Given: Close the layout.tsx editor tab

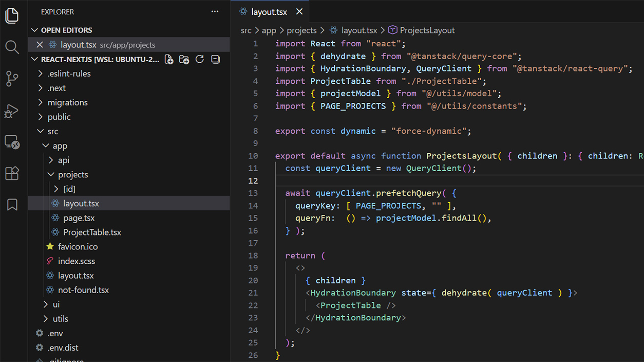Looking at the screenshot, I should tap(299, 11).
